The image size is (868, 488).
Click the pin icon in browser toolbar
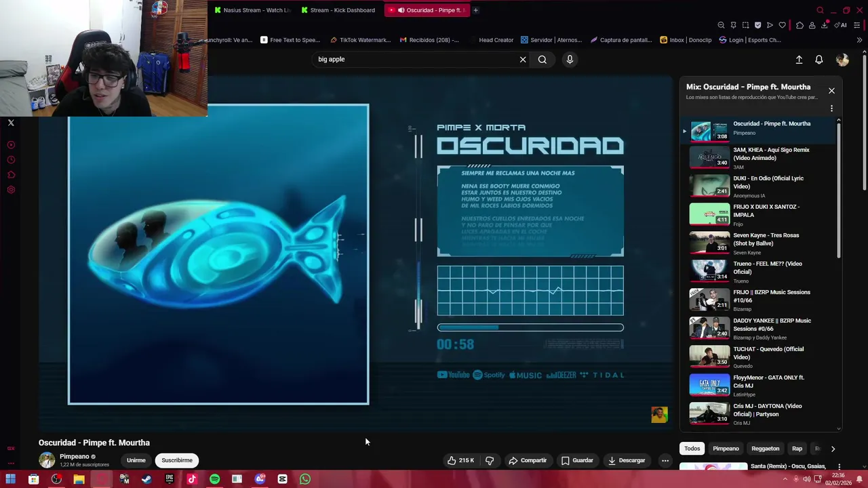pos(733,25)
